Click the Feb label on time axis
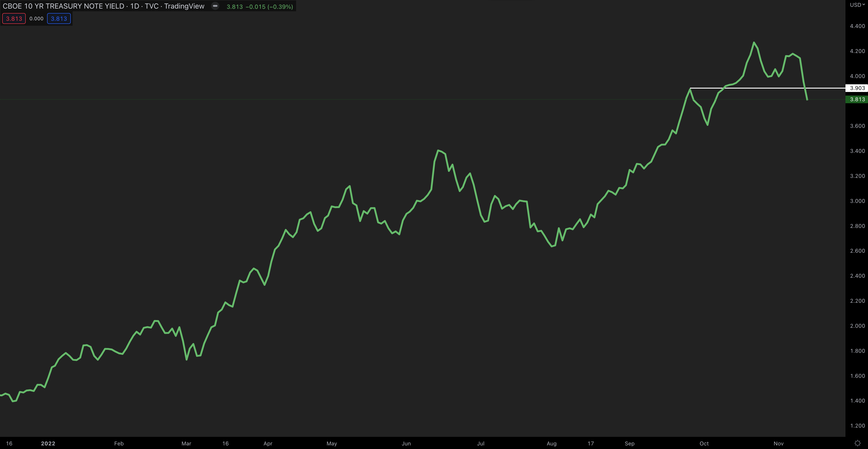868x449 pixels. pos(119,444)
